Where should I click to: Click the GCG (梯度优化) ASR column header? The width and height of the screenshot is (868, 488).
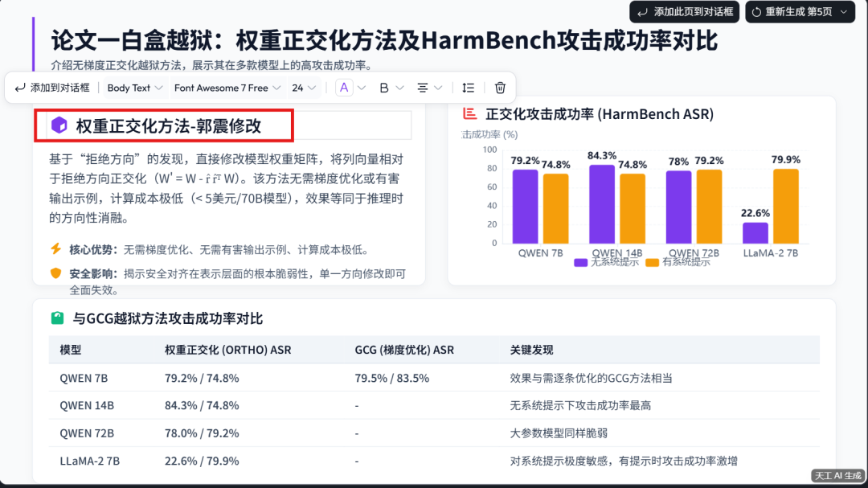tap(404, 350)
